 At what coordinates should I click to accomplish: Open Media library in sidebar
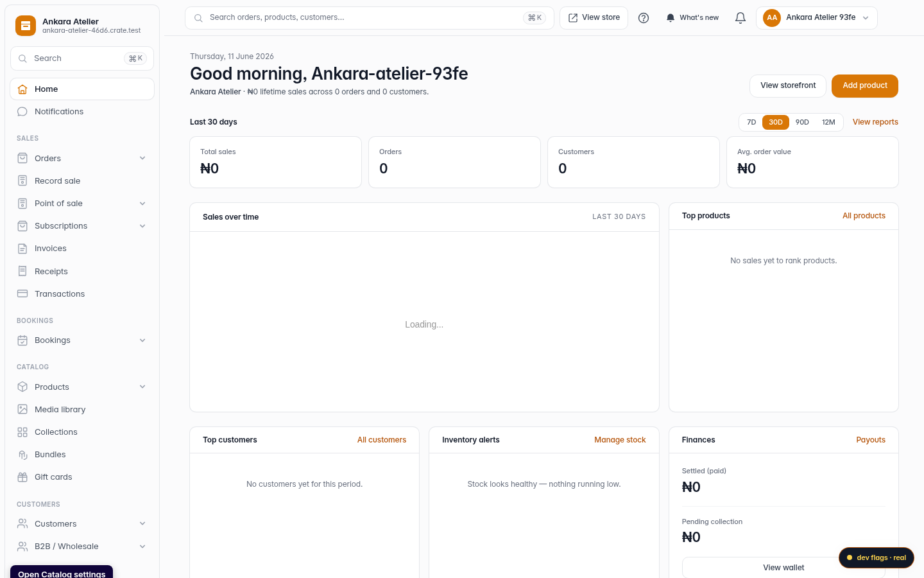(x=82, y=410)
